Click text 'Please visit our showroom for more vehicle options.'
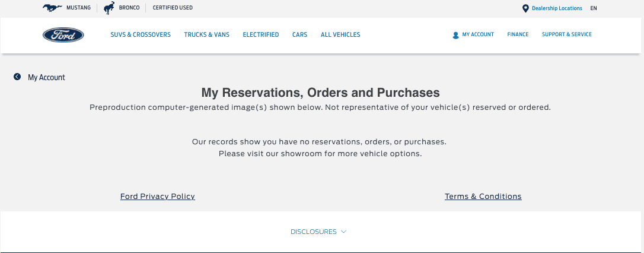644x253 pixels. pos(320,154)
